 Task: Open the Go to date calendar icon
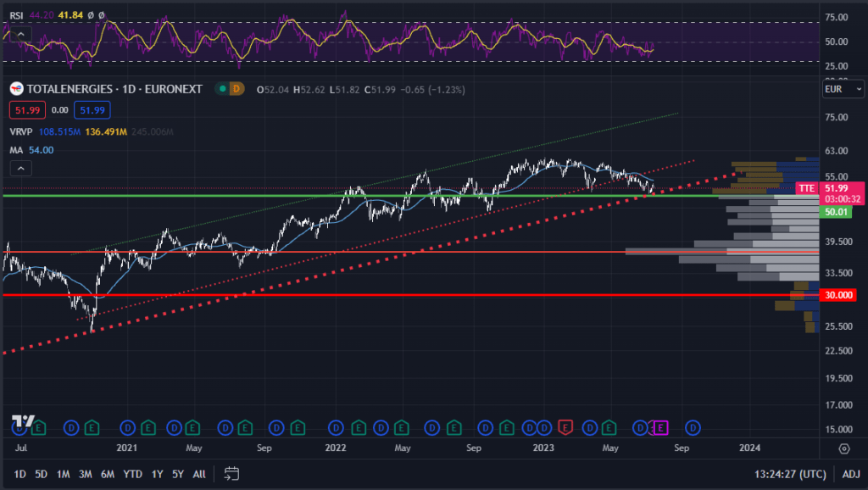coord(231,473)
